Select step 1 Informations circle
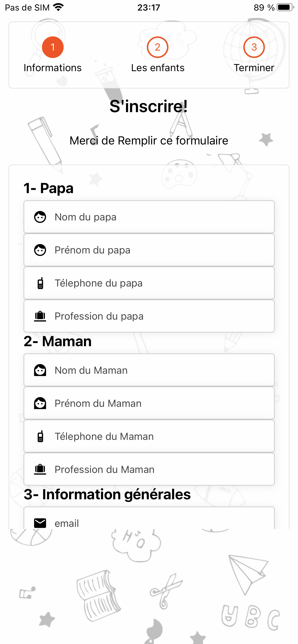 [x=53, y=47]
